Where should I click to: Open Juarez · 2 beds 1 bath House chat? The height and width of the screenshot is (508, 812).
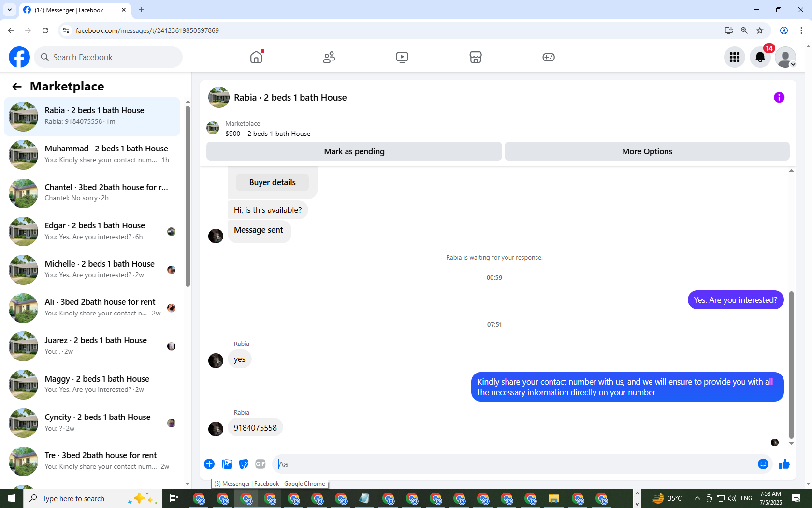click(92, 346)
